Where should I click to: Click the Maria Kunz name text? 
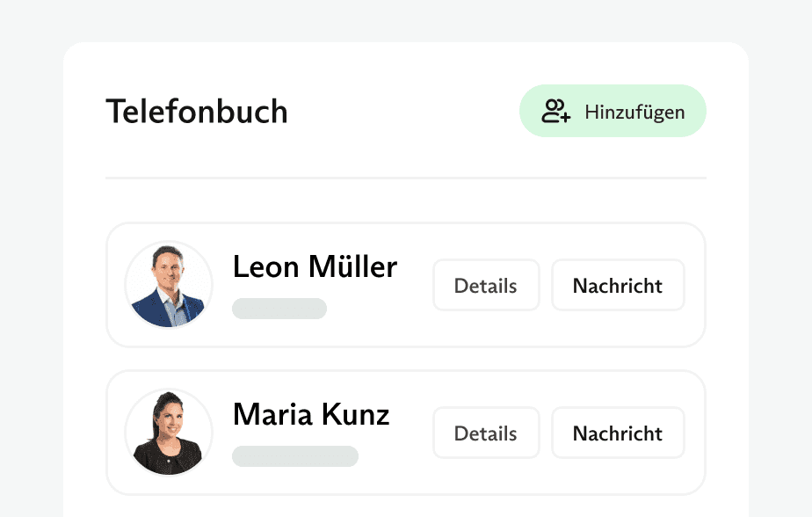click(x=311, y=414)
